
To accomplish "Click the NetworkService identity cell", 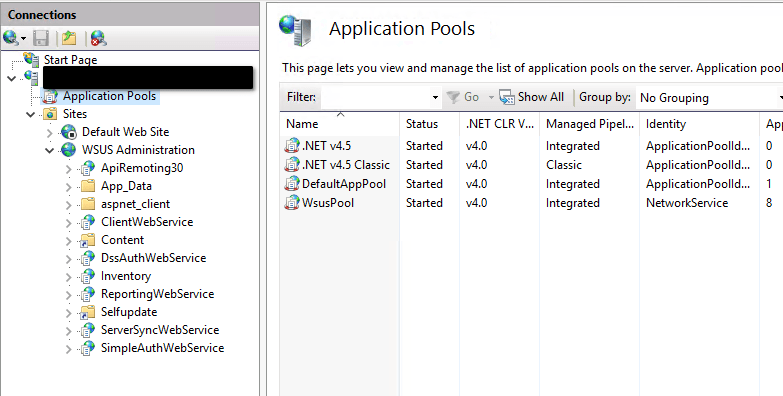I will (687, 203).
